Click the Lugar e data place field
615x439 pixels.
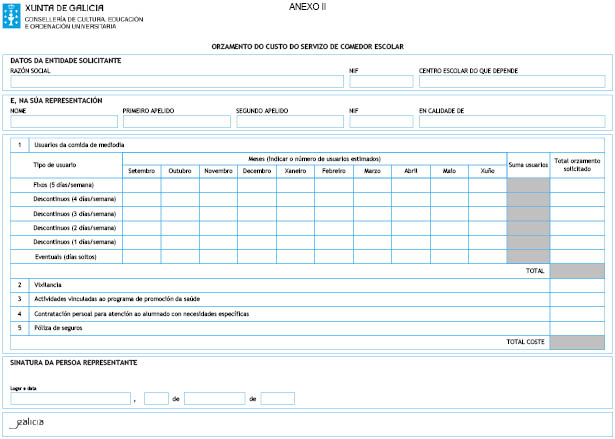point(70,398)
